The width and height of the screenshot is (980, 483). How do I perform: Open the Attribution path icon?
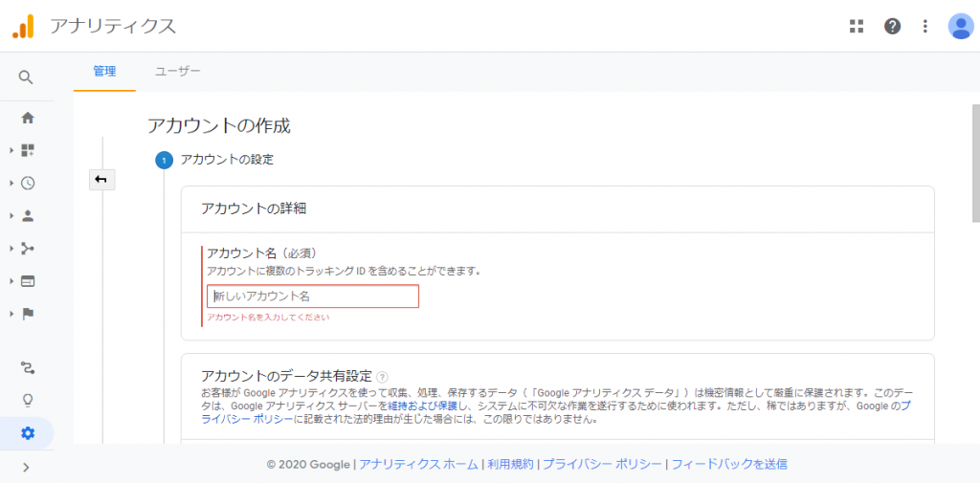point(28,367)
